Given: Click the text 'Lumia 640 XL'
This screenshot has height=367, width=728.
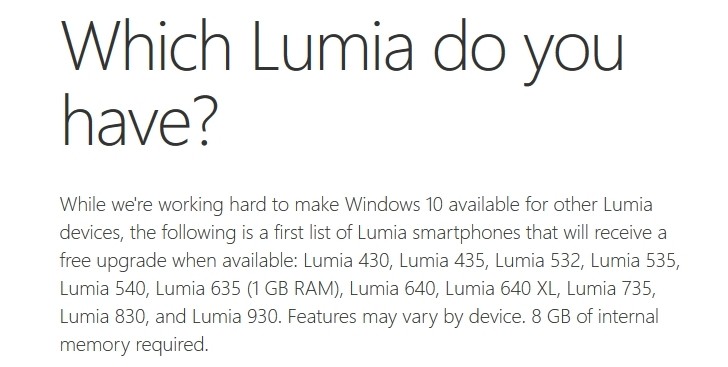Looking at the screenshot, I should [500, 289].
